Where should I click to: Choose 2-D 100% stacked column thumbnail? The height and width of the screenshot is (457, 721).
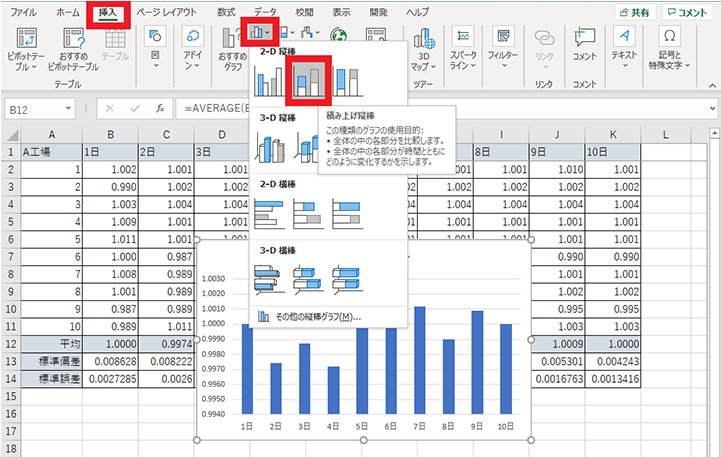click(347, 81)
